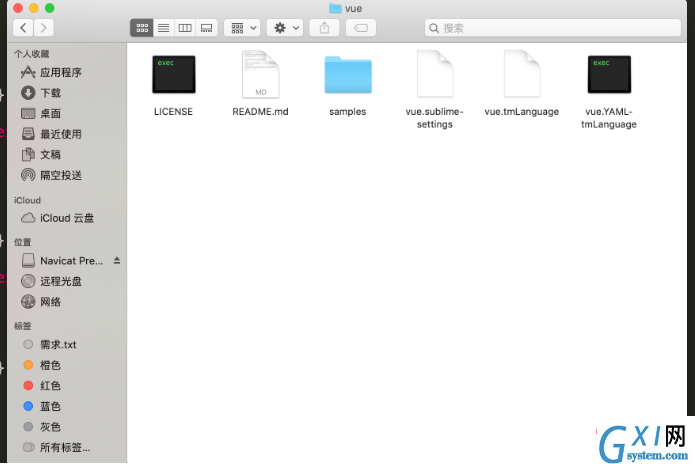Switch to gallery view
This screenshot has height=464, width=695.
[207, 28]
